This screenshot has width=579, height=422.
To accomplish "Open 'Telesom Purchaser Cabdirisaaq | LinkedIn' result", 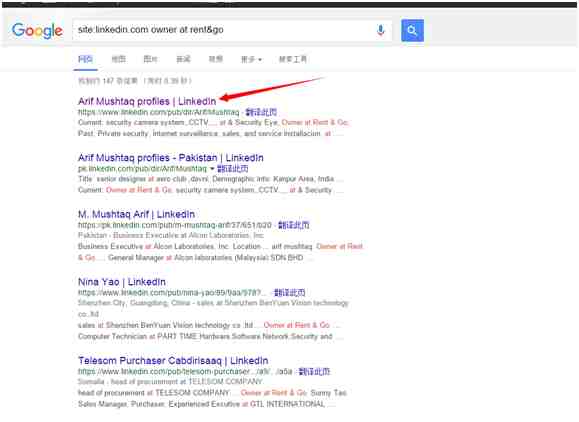I will click(173, 360).
